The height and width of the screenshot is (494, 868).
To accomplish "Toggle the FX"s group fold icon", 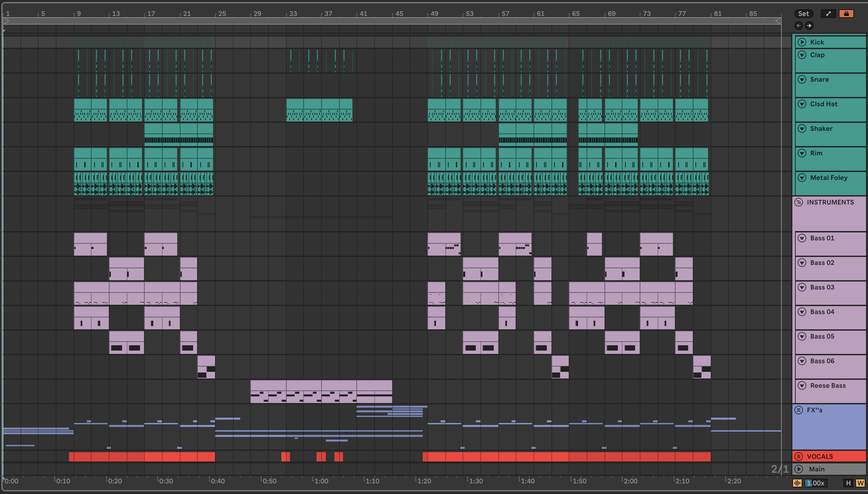I will pyautogui.click(x=799, y=410).
